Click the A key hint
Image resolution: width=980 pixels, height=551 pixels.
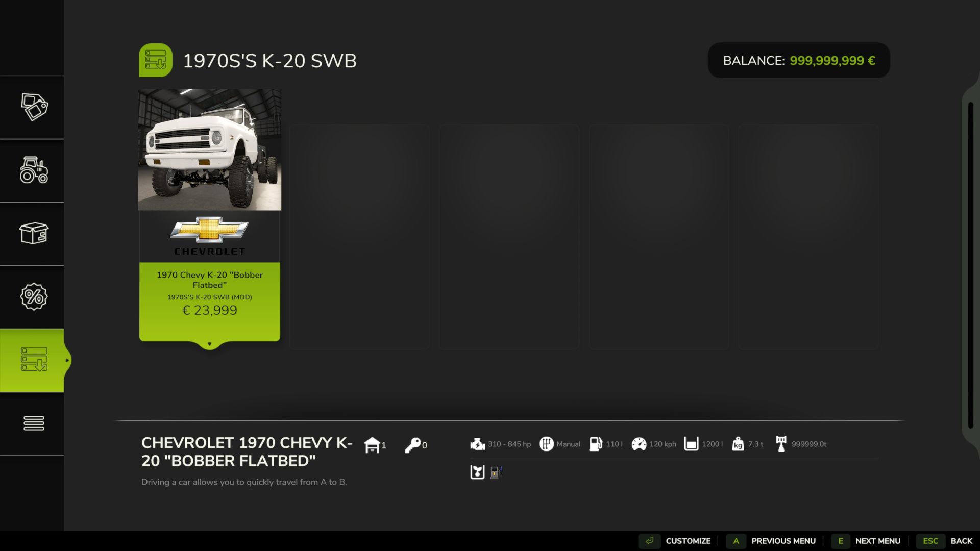(736, 541)
